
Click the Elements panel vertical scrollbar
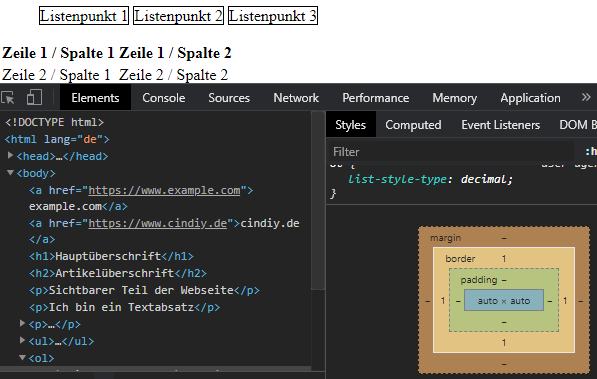tap(318, 200)
